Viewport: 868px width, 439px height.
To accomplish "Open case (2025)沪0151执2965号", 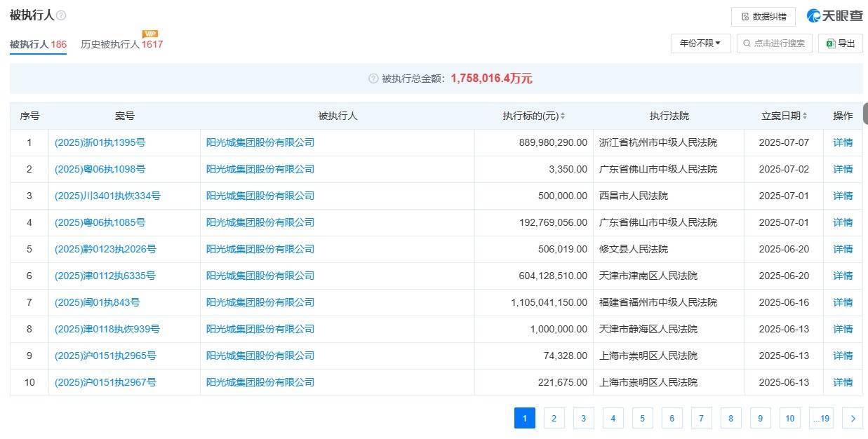I will 105,356.
